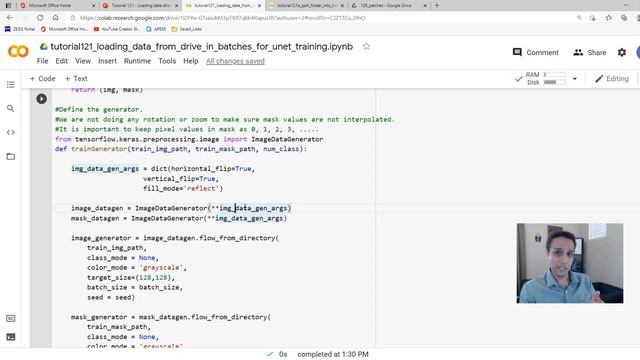Open the Editing mode button

click(612, 79)
